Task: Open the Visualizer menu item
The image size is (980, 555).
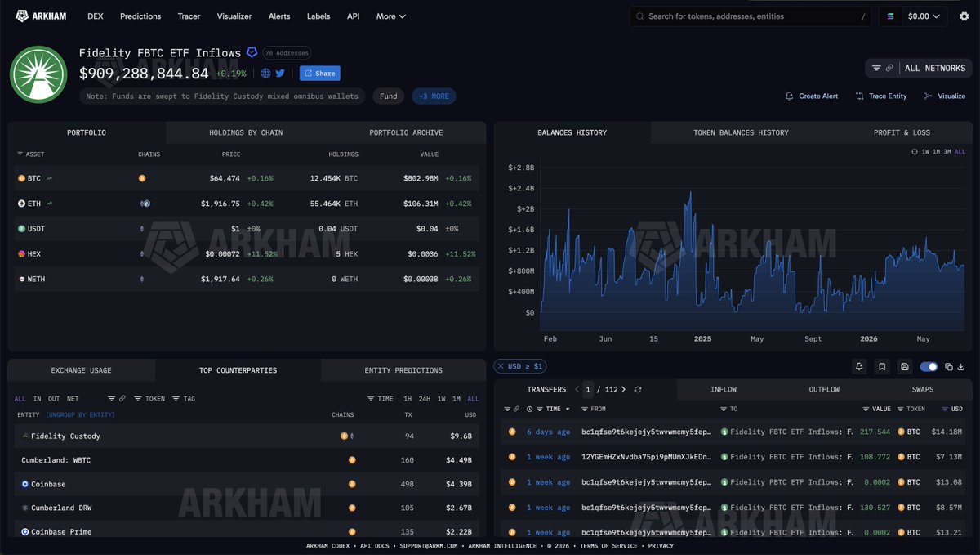Action: click(234, 16)
